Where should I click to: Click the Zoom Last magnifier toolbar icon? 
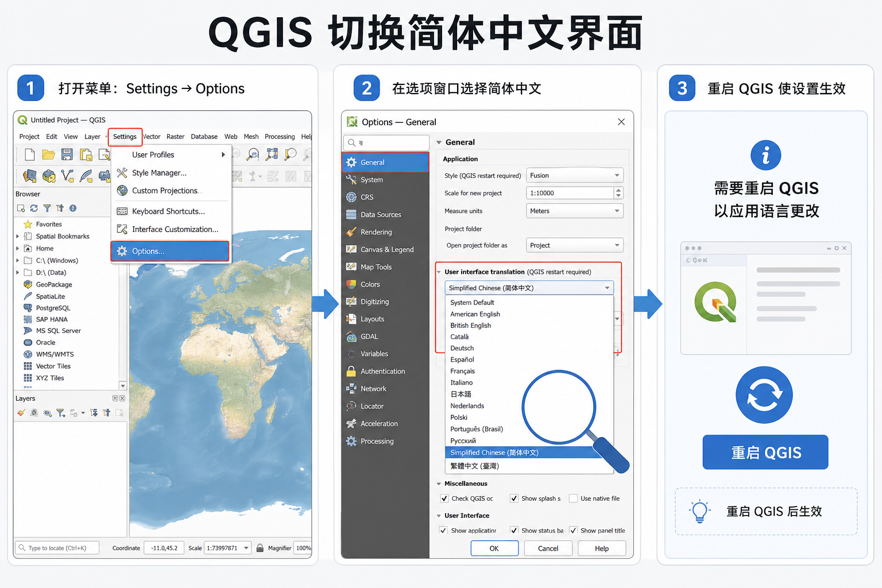[291, 154]
